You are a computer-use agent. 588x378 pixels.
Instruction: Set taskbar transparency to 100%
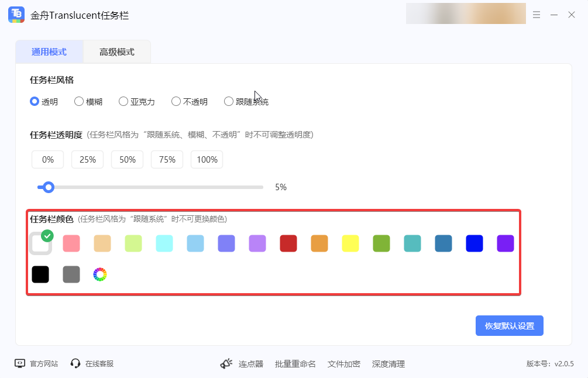(x=207, y=159)
